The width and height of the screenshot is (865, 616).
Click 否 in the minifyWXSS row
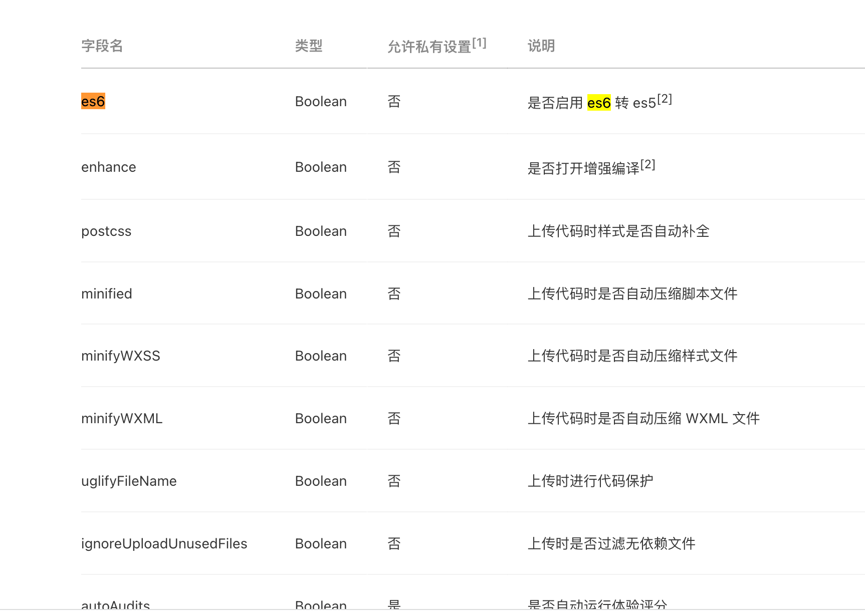(394, 356)
